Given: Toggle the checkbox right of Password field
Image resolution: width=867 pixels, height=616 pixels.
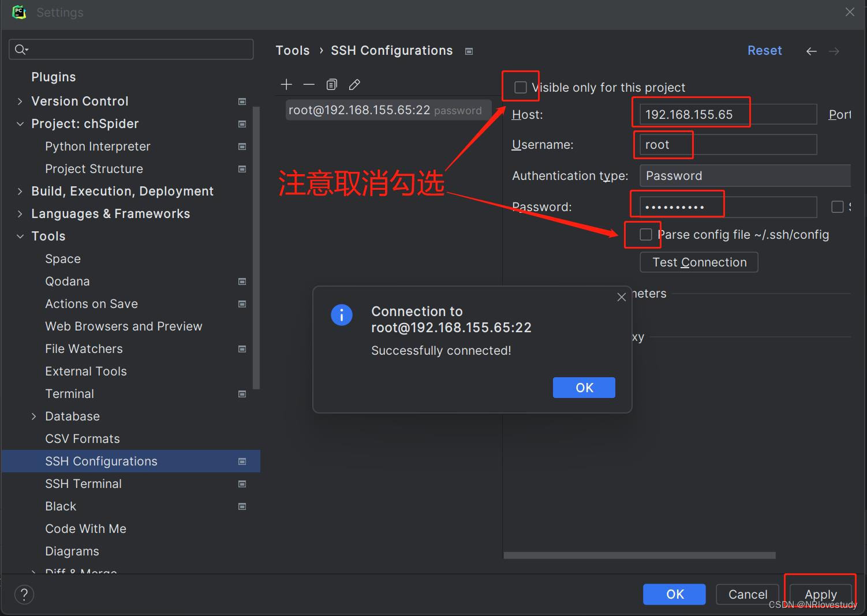Looking at the screenshot, I should pyautogui.click(x=836, y=206).
